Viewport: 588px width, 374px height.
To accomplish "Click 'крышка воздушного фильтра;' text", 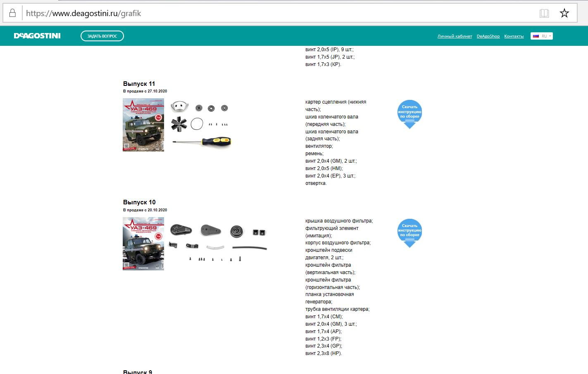I will [339, 221].
